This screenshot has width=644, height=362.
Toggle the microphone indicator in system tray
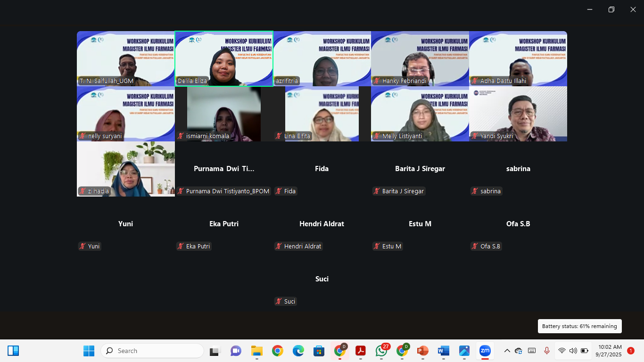point(547,351)
